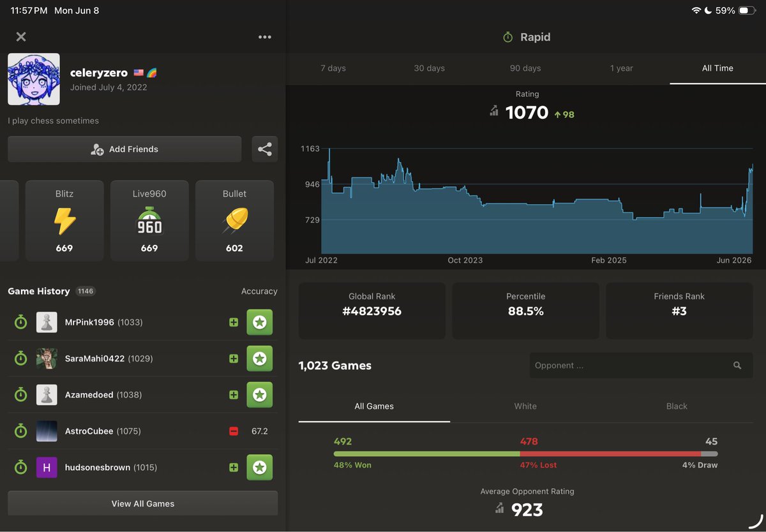766x532 pixels.
Task: Click the Wi-Fi status icon
Action: tap(696, 11)
